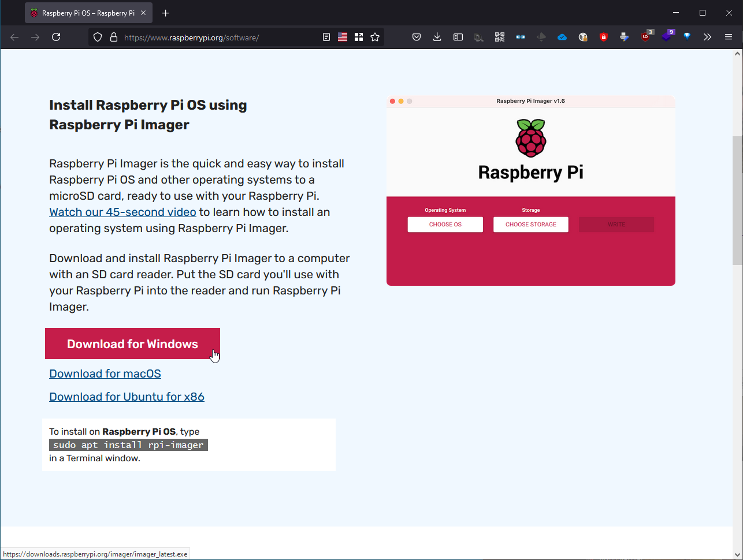Show site security padlock info
Image resolution: width=743 pixels, height=560 pixels.
(x=114, y=37)
